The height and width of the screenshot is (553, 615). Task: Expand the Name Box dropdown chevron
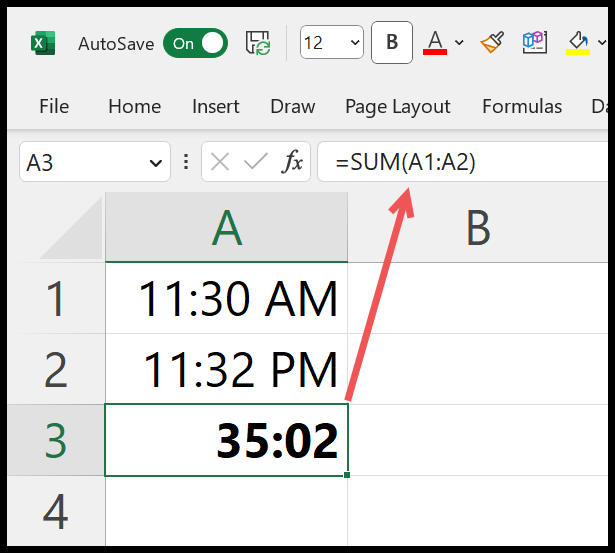(156, 163)
